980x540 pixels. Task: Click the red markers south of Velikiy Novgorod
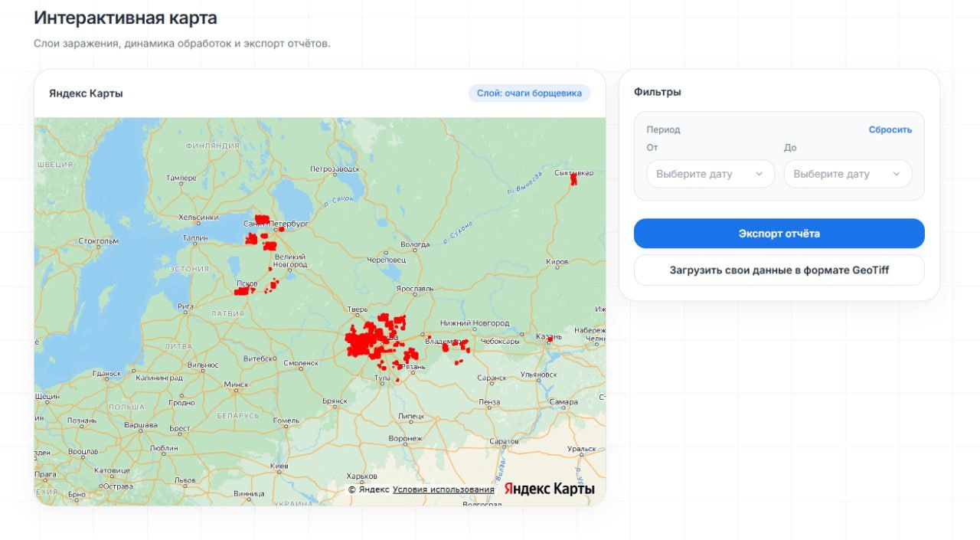pyautogui.click(x=273, y=285)
